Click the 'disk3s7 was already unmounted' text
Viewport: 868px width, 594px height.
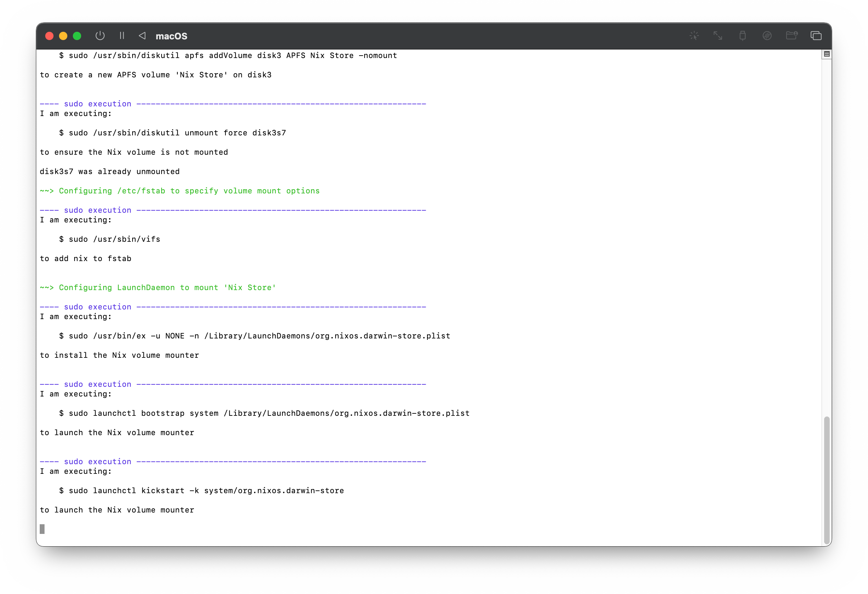(x=110, y=171)
